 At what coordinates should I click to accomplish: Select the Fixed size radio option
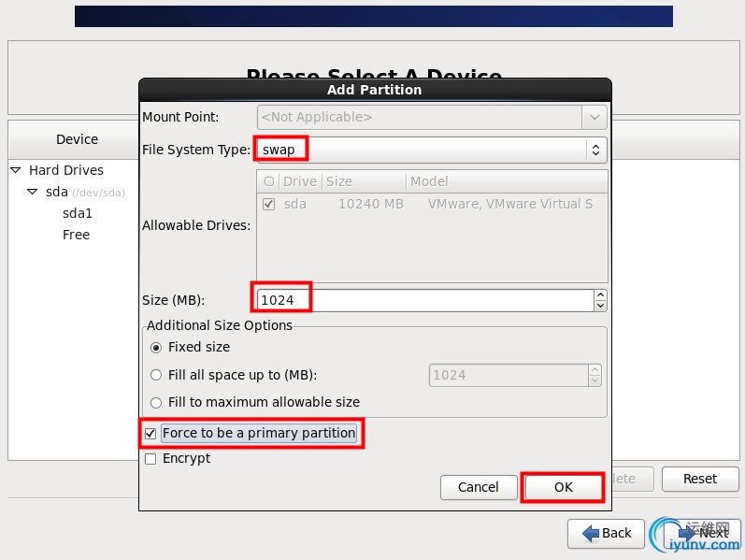[155, 348]
